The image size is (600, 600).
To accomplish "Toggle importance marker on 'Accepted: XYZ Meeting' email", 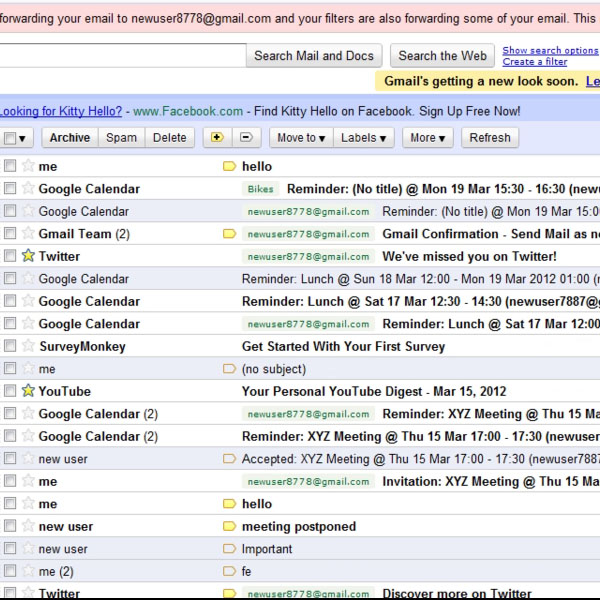I will (x=229, y=458).
